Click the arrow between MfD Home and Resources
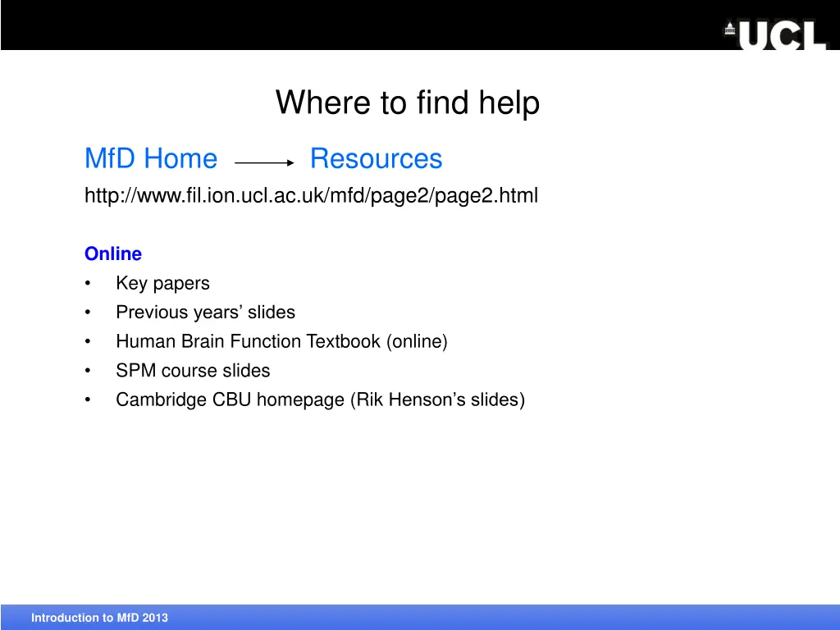840x630 pixels. (264, 163)
